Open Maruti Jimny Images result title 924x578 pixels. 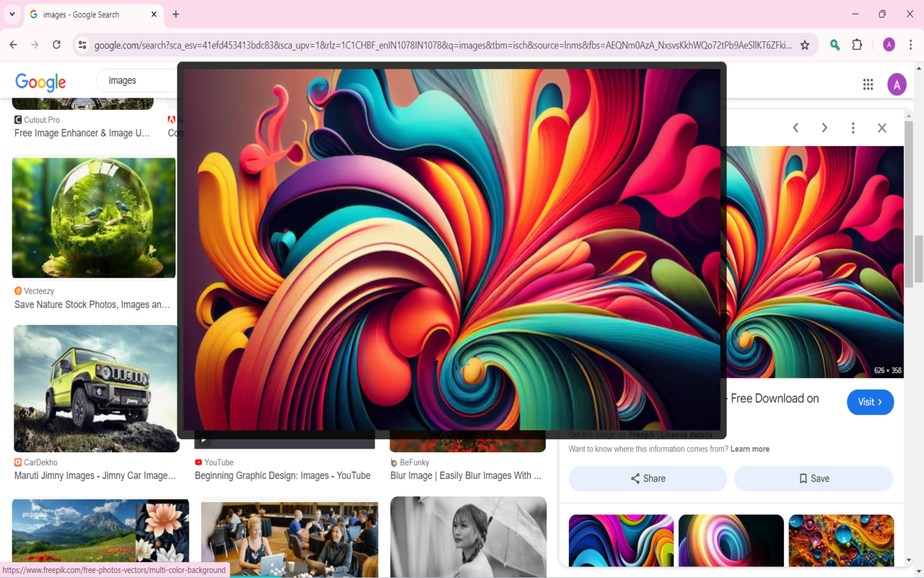[x=95, y=475]
